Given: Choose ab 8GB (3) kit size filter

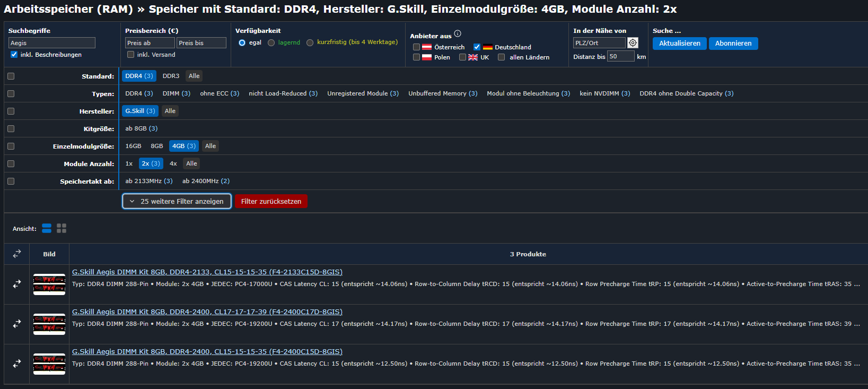Looking at the screenshot, I should pos(141,128).
